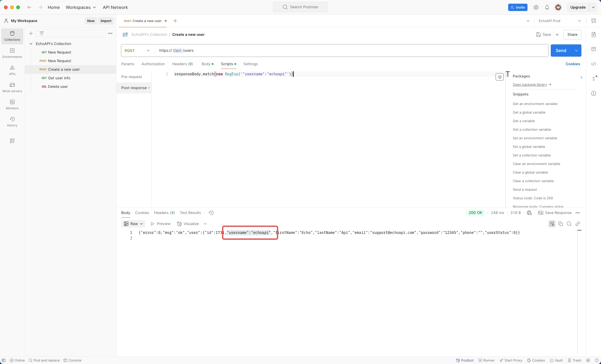Screen dimensions: 601x364
Task: Click the response link icon
Action: (x=578, y=224)
